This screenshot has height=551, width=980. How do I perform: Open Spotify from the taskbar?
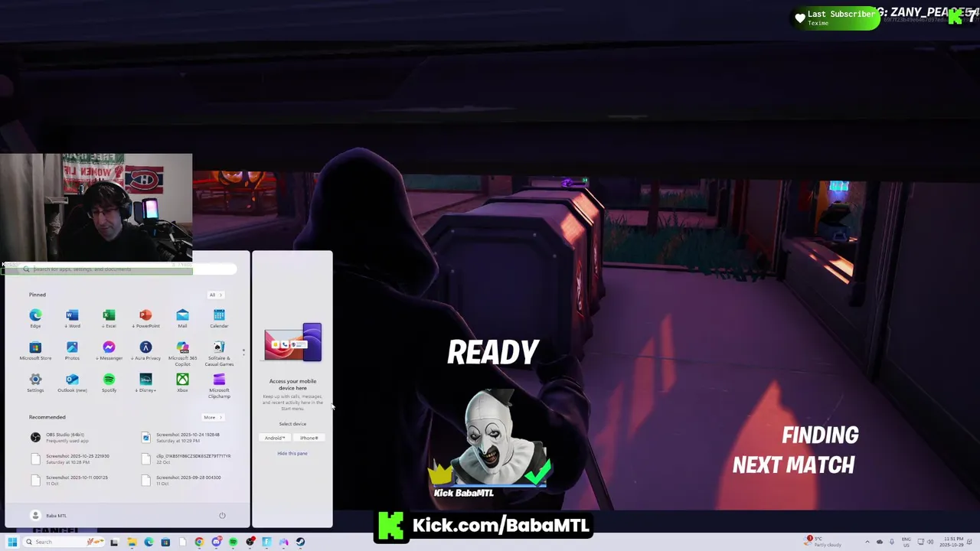coord(233,542)
